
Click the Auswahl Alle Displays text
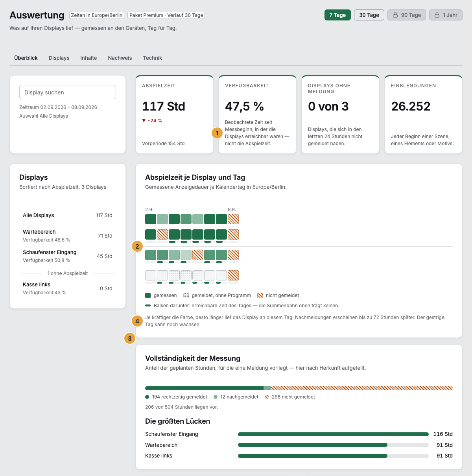coord(44,116)
